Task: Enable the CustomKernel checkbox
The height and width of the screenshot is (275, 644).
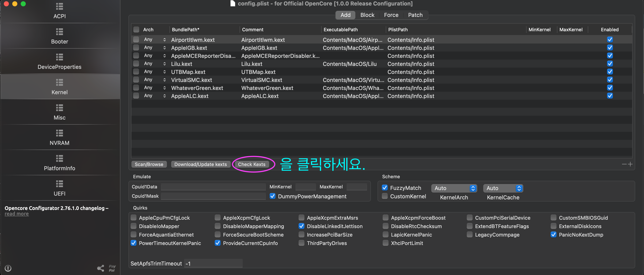Action: pyautogui.click(x=385, y=196)
